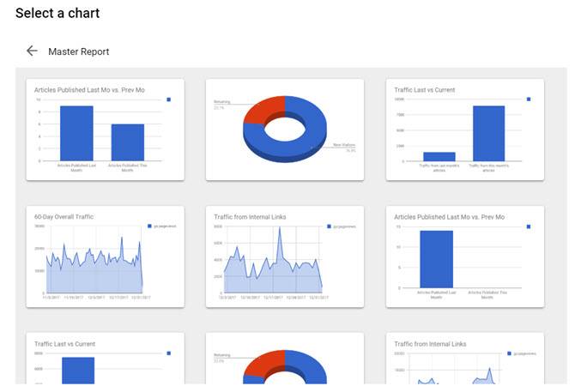575x392 pixels.
Task: Click legend square in middle-row Articles Published chart
Action: click(529, 226)
